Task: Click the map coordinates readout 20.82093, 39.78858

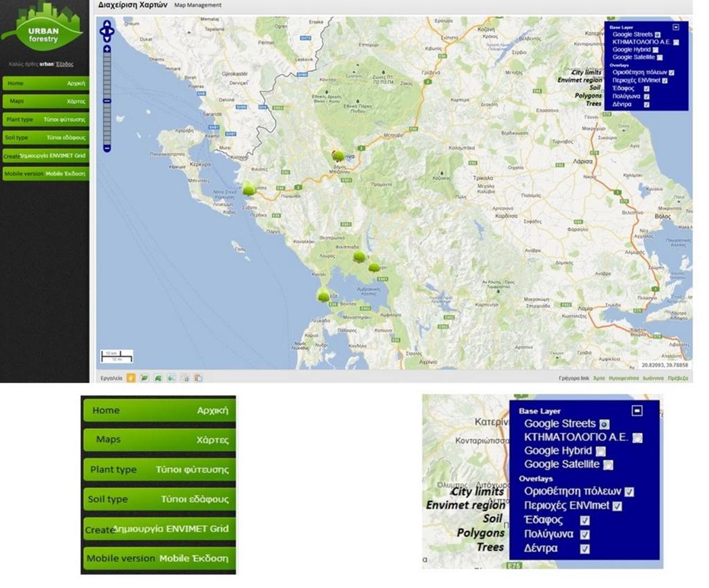Action: 665,364
